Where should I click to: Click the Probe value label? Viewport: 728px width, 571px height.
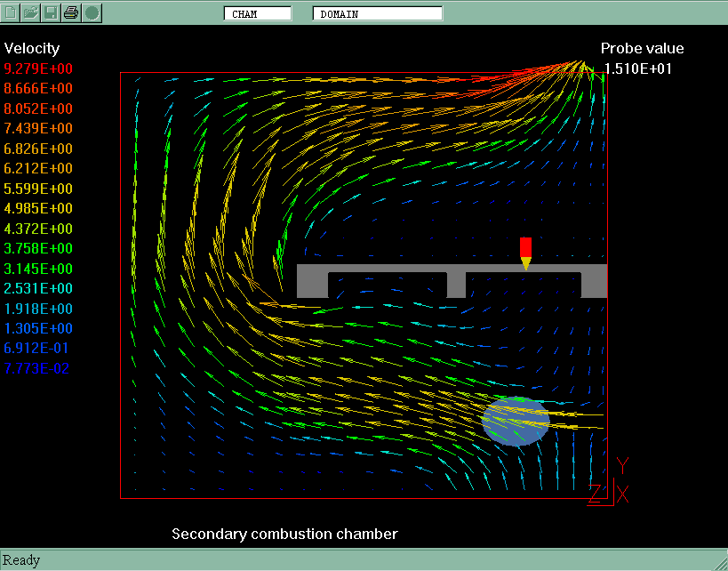pos(642,48)
